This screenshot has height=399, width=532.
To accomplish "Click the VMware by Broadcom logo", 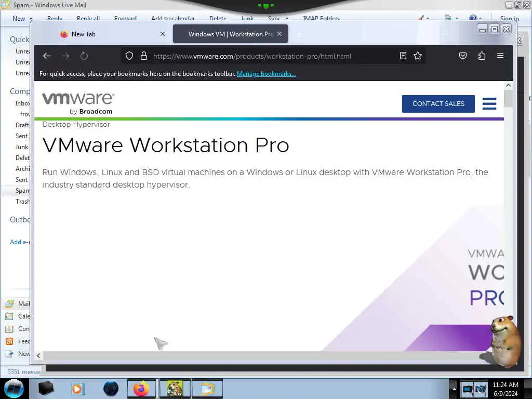I will pos(78,103).
